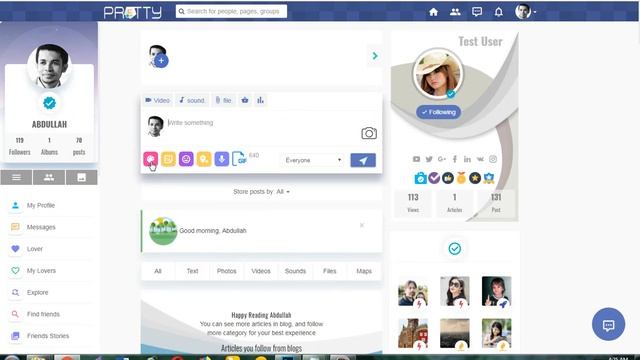
Task: Open the pink color palette icon
Action: (x=151, y=159)
